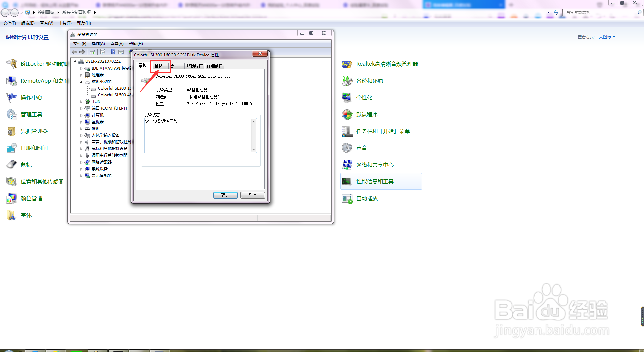This screenshot has width=644, height=352.
Task: Click the address bar refresh button
Action: pos(556,12)
